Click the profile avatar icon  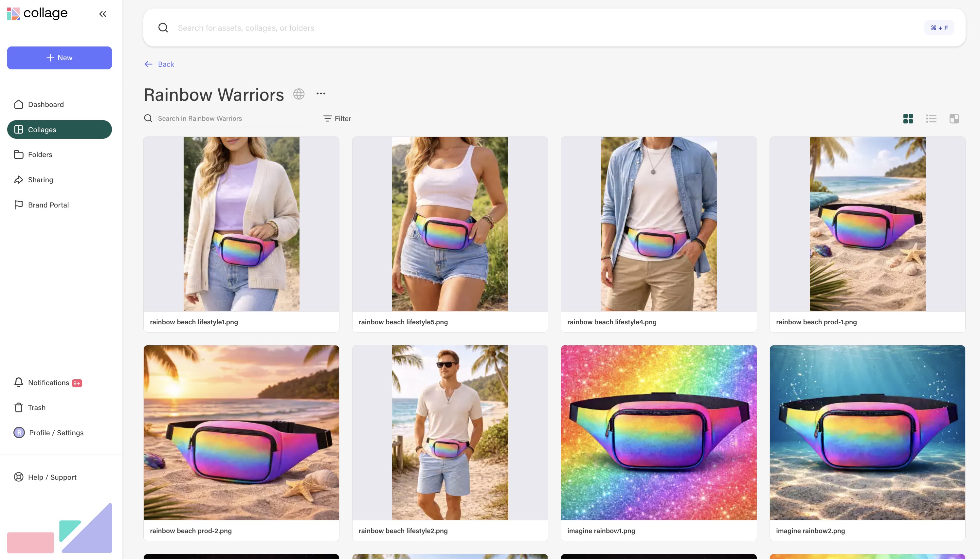[19, 433]
